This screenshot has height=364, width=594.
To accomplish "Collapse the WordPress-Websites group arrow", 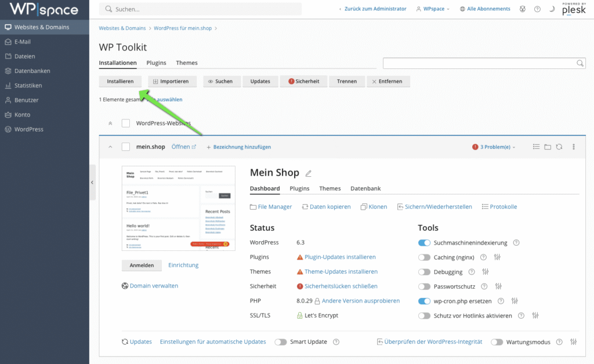I will 110,123.
